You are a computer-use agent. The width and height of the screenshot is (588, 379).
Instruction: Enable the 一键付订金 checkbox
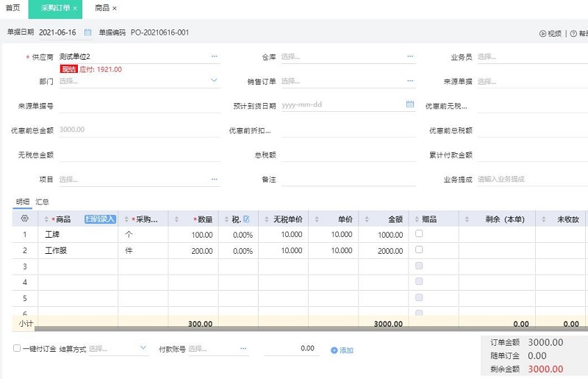click(x=17, y=349)
